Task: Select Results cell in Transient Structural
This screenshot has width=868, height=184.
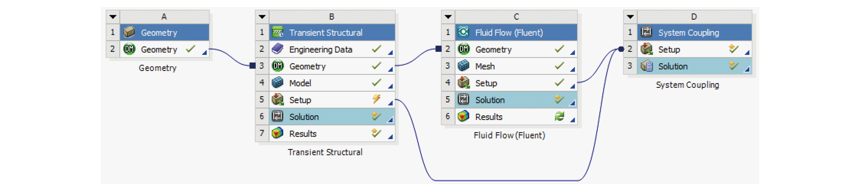Action: pos(332,133)
